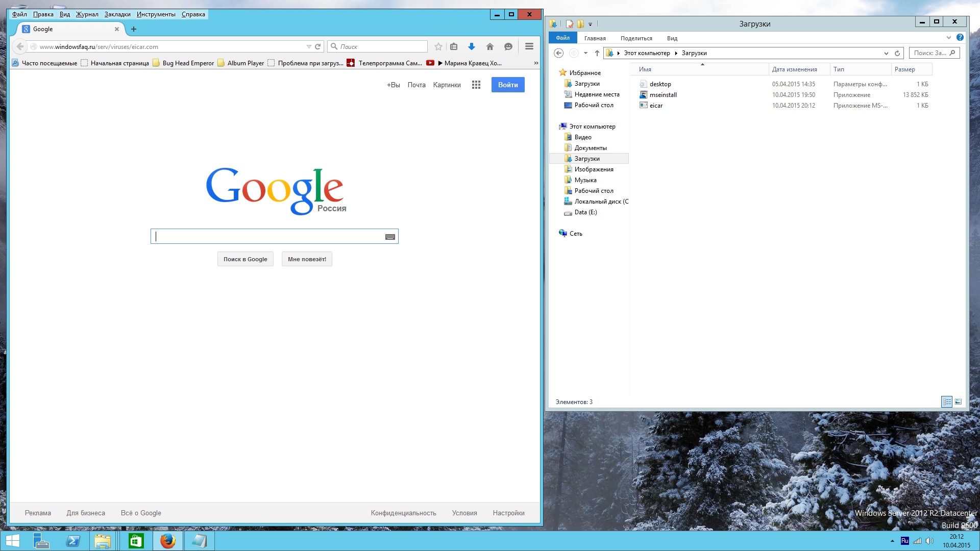Open Firefox hamburger menu

click(529, 46)
